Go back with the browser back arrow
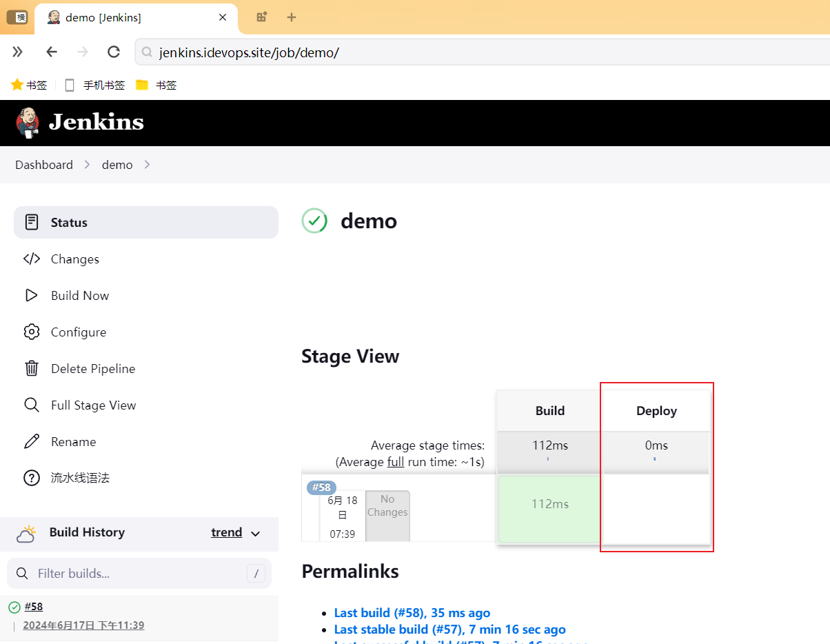The image size is (830, 644). [x=52, y=52]
